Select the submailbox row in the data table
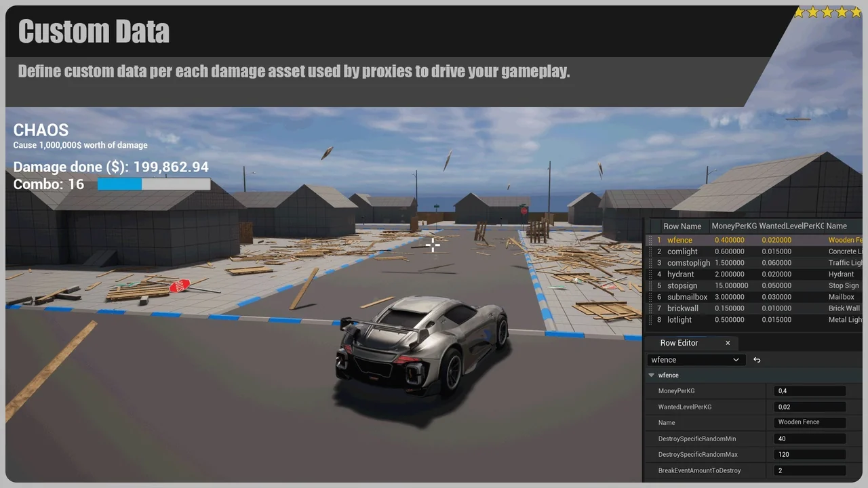 [687, 297]
